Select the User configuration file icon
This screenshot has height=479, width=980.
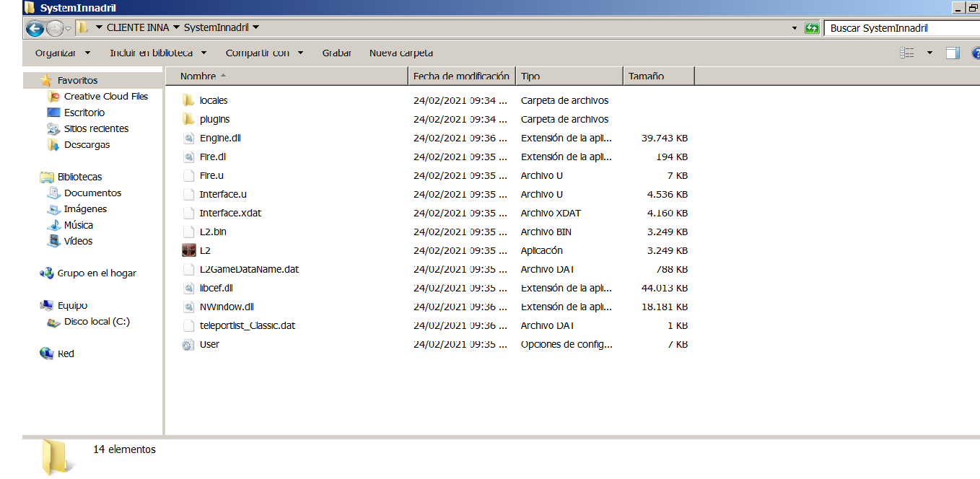(209, 344)
